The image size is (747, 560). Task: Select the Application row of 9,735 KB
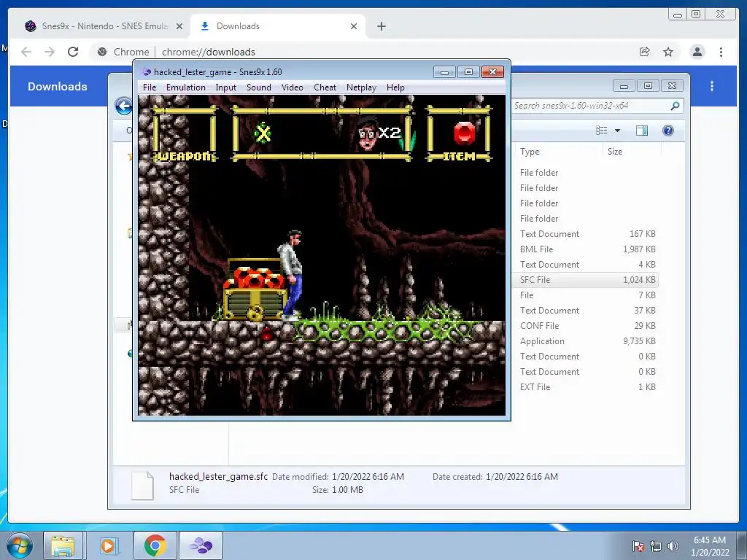[x=586, y=341]
